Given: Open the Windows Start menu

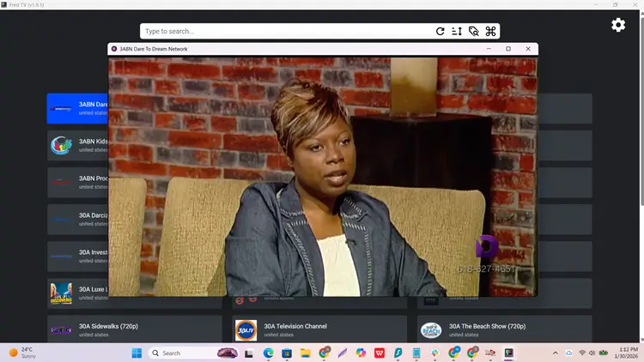Looking at the screenshot, I should [137, 353].
